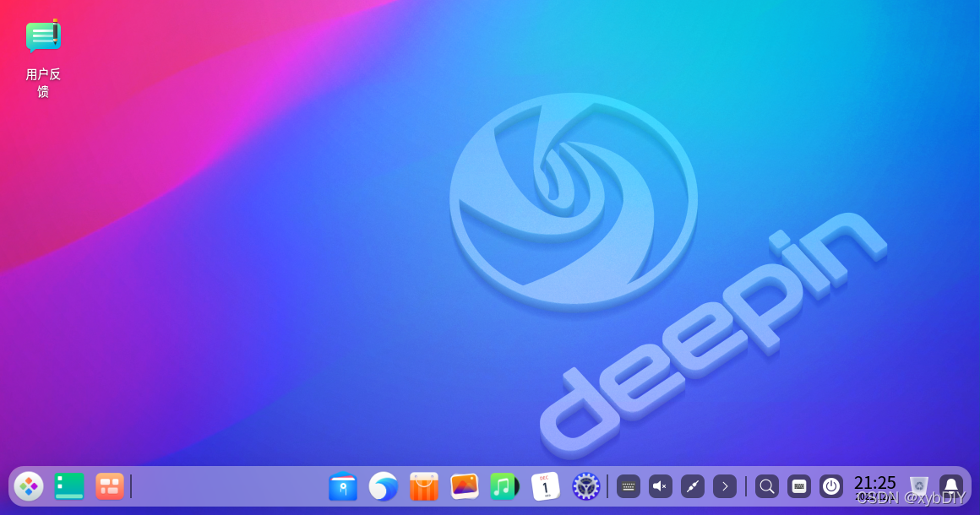The image size is (980, 515).
Task: Open the multitasking view in the dock
Action: coord(109,486)
